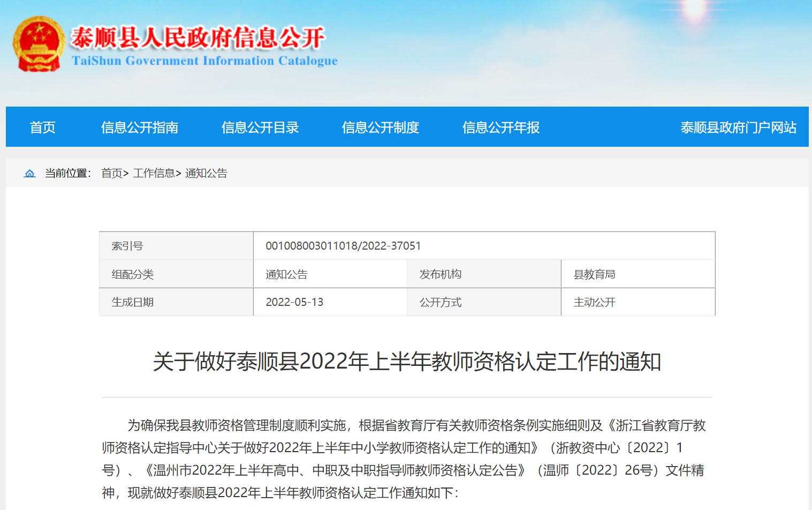Click the 主动公开 disclosure method cell
The height and width of the screenshot is (510, 812).
click(594, 302)
